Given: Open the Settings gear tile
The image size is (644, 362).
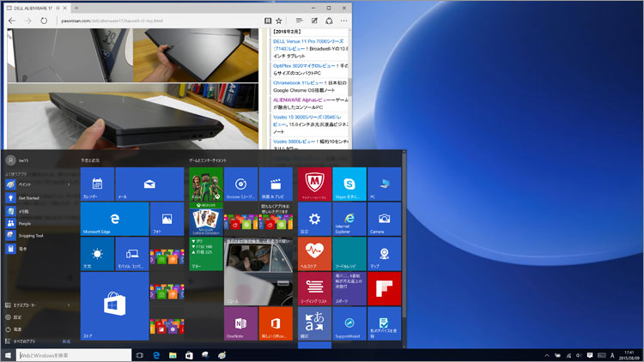Looking at the screenshot, I should point(314,219).
